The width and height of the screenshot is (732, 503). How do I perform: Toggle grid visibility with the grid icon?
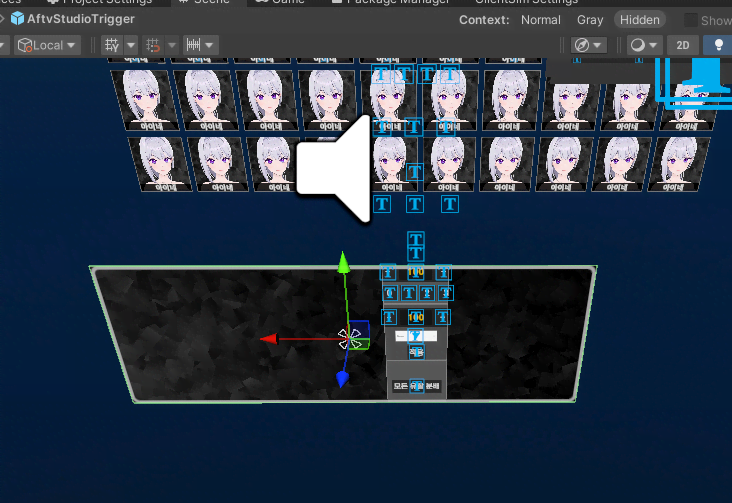(x=112, y=45)
